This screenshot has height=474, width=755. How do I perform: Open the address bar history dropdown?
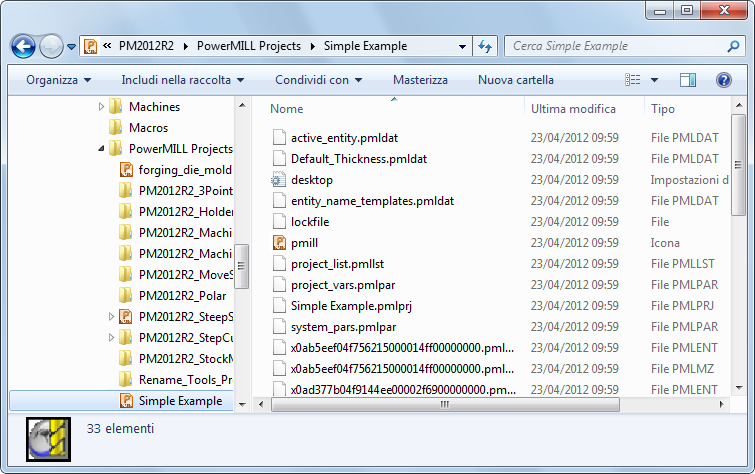(x=462, y=47)
